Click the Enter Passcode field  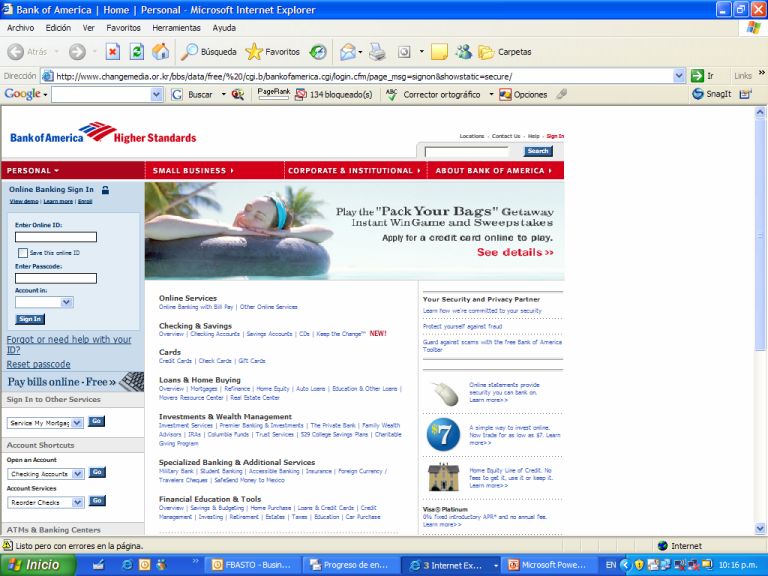coord(56,278)
